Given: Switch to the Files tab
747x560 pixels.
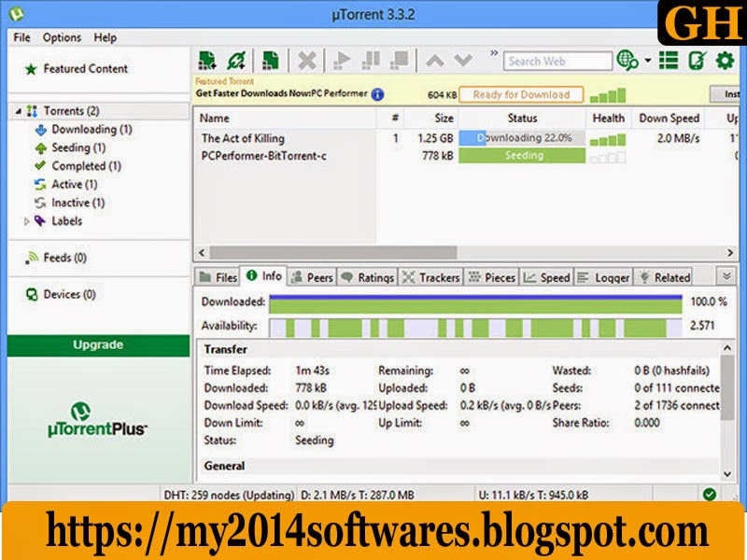Looking at the screenshot, I should point(218,277).
